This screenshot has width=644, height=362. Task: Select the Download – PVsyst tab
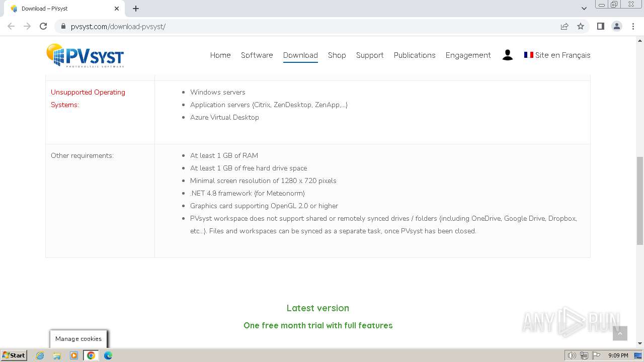[63, 9]
